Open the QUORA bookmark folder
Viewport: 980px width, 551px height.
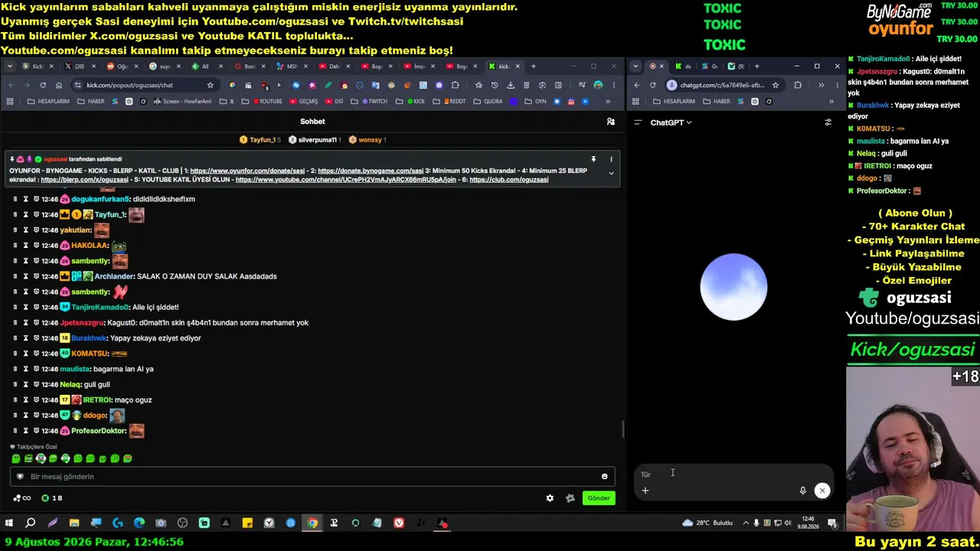(488, 102)
